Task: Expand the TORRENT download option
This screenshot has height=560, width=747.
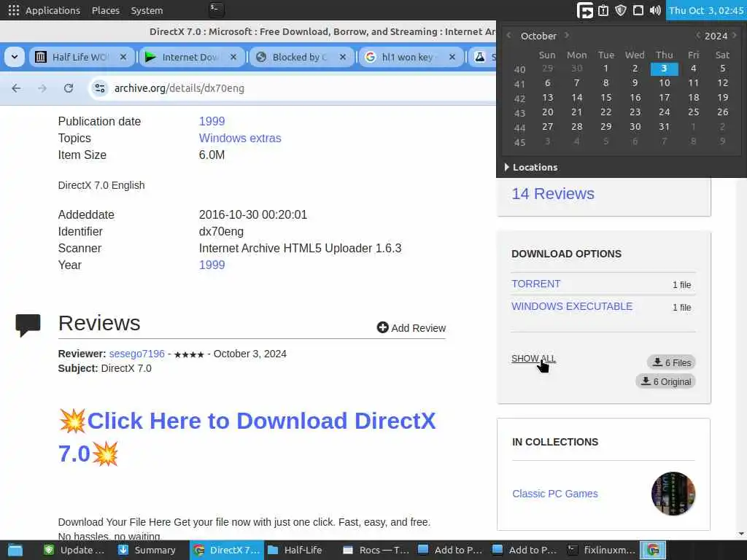Action: [536, 284]
